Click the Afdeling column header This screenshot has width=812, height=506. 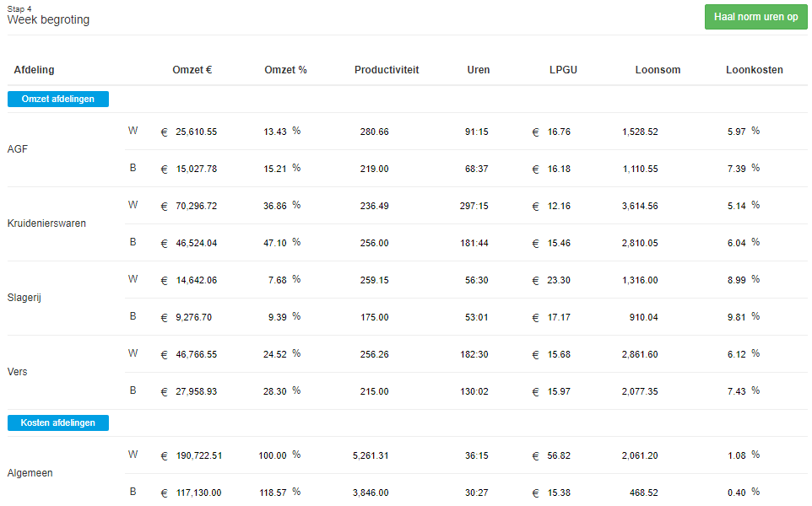(x=34, y=70)
